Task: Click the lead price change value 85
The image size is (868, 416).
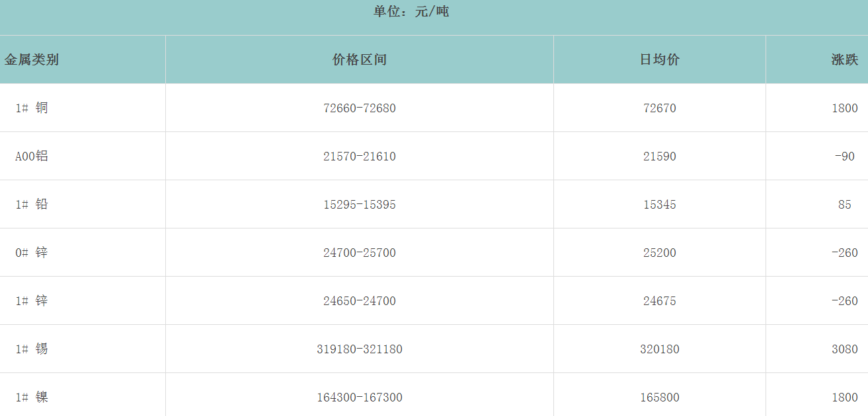Action: click(x=844, y=205)
